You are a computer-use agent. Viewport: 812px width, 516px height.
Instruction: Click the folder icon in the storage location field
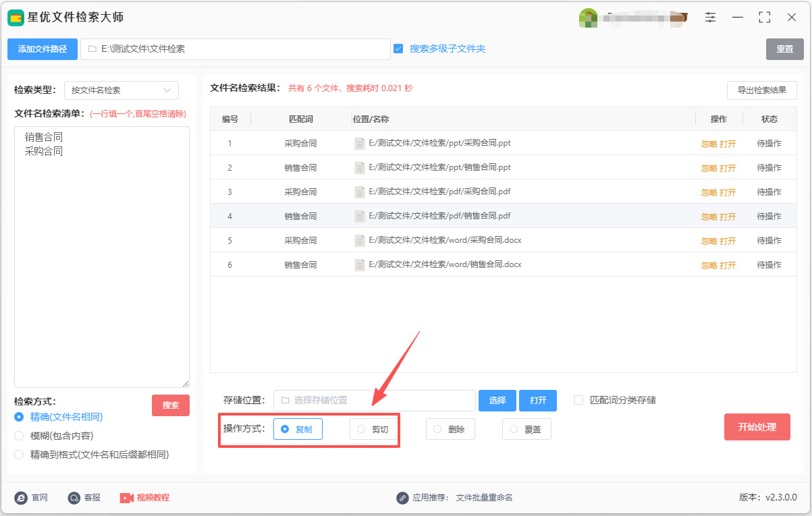[285, 400]
